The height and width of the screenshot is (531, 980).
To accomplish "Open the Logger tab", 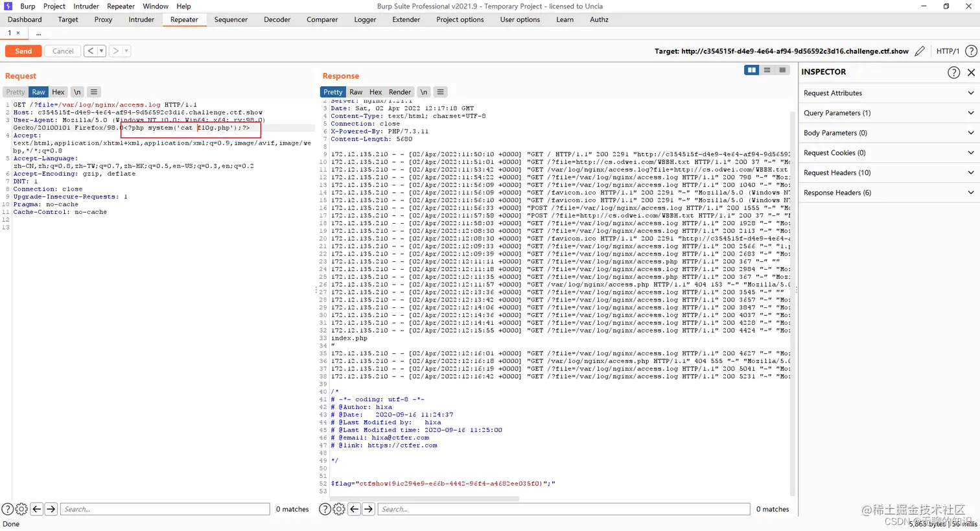I will coord(365,19).
